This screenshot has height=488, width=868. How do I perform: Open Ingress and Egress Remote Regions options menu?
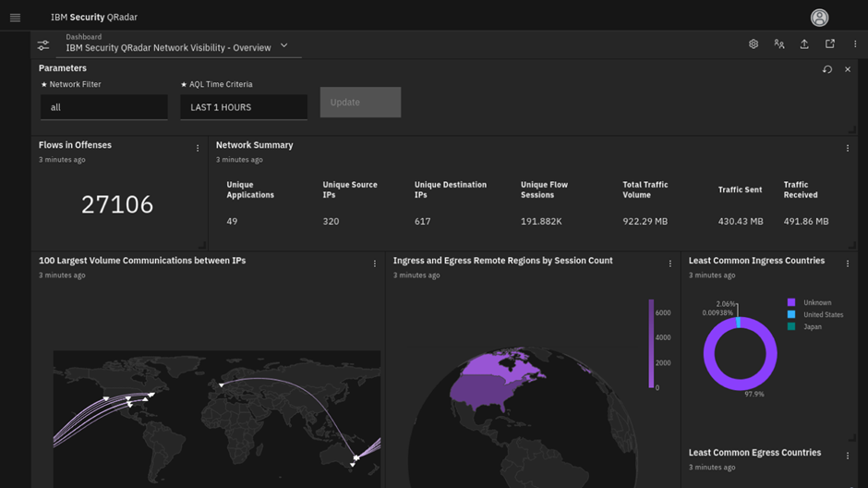669,263
